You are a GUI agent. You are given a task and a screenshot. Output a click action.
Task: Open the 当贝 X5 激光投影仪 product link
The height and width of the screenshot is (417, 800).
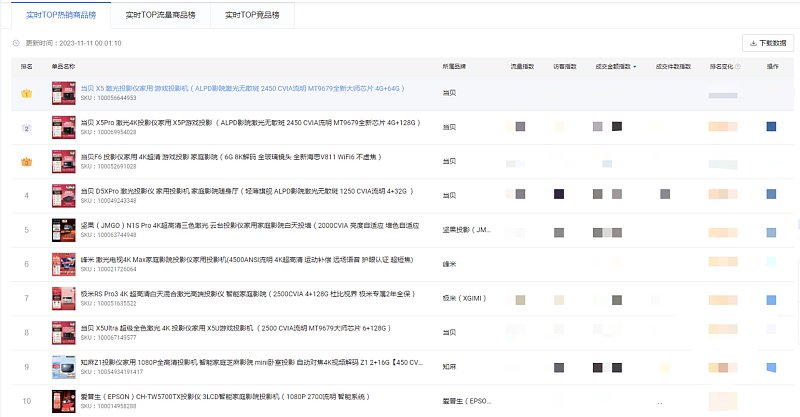point(242,88)
